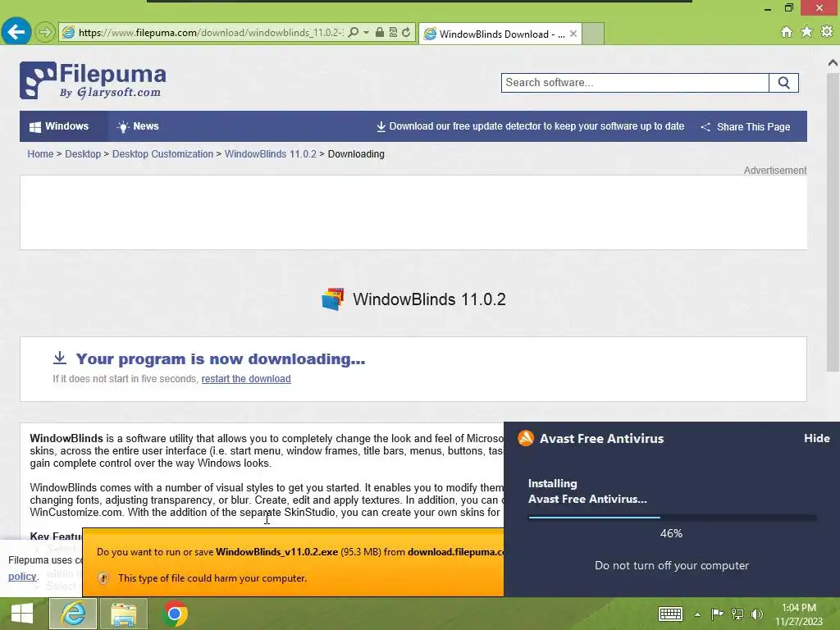Image resolution: width=840 pixels, height=630 pixels.
Task: Show hidden tray icons arrow
Action: click(x=697, y=614)
